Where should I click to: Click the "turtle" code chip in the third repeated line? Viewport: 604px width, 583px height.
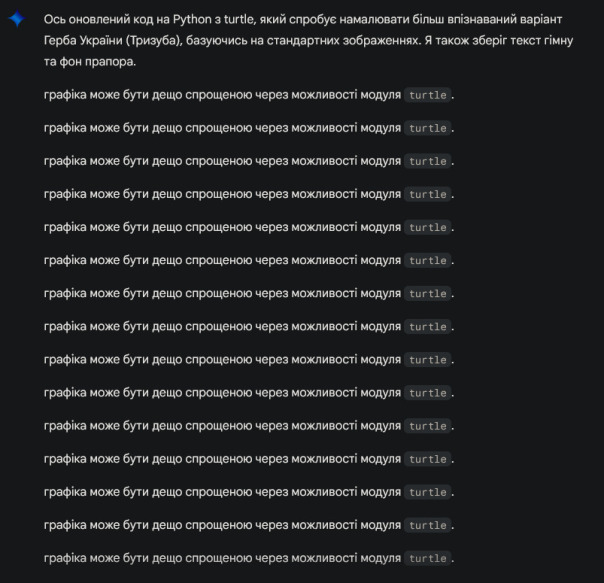tap(428, 161)
